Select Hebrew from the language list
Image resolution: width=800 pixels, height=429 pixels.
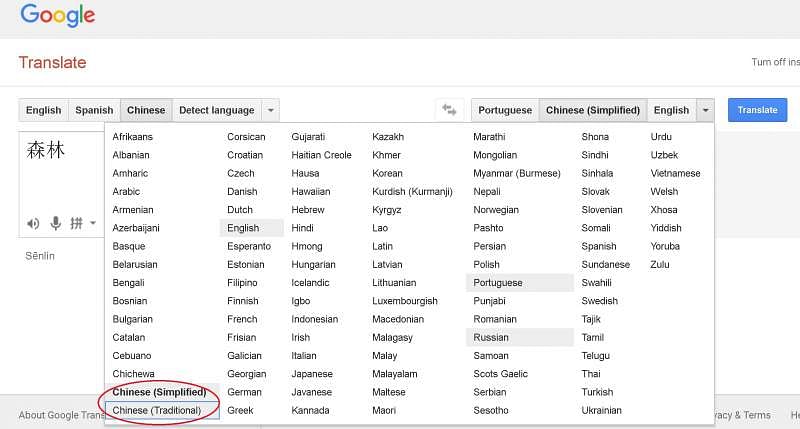(x=308, y=210)
